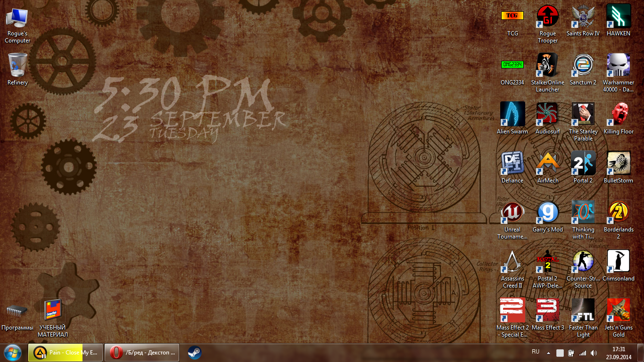The image size is (644, 362).
Task: Select the Alien Swarm shortcut
Action: (512, 119)
